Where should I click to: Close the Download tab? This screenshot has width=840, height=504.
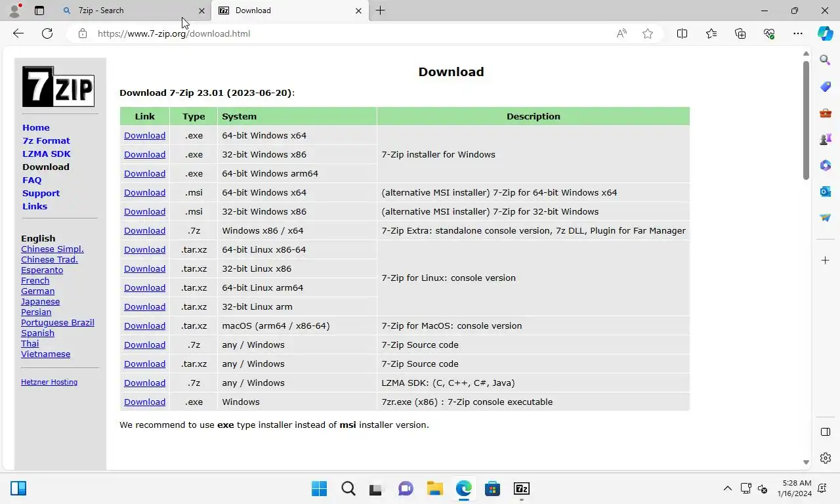click(x=358, y=10)
